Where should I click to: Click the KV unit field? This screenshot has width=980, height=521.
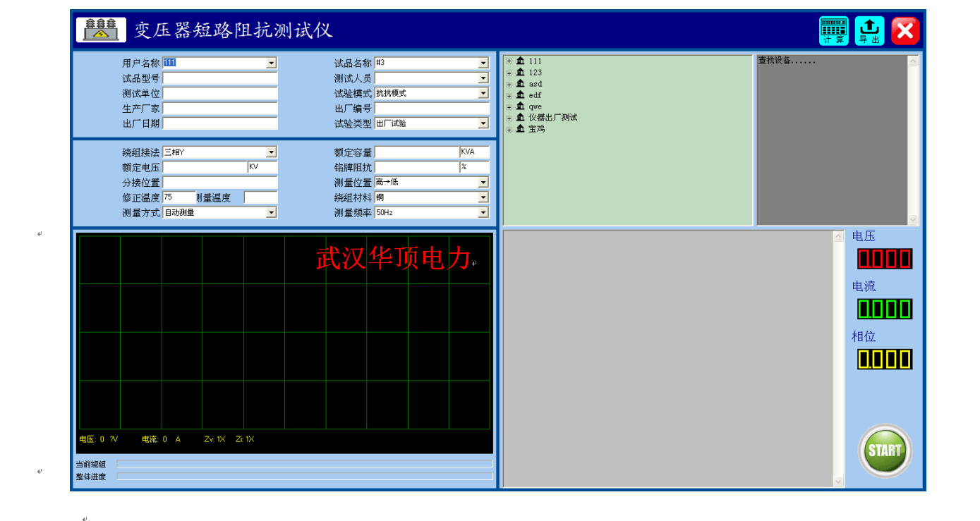pos(262,167)
